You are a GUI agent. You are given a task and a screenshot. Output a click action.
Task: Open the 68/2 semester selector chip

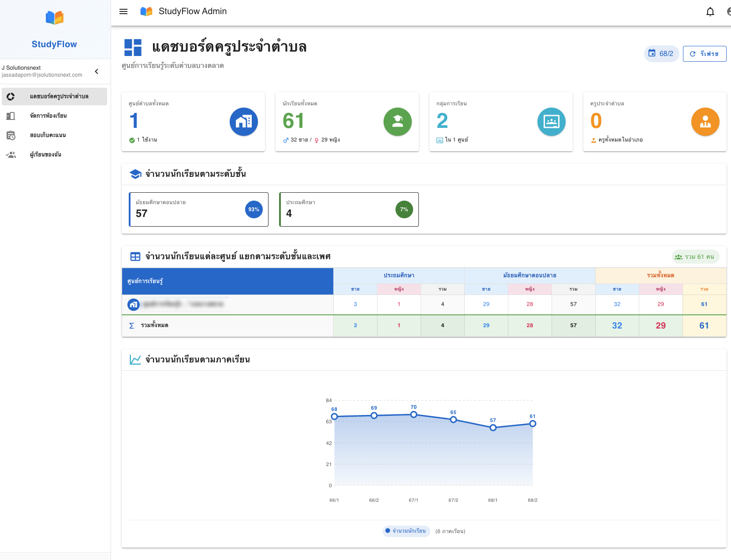coord(661,54)
